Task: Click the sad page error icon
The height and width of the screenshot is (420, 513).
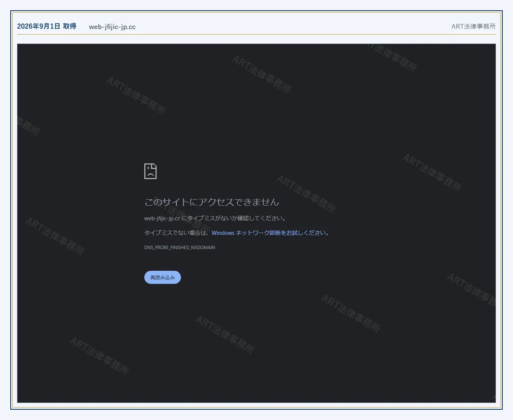Action: pos(150,171)
